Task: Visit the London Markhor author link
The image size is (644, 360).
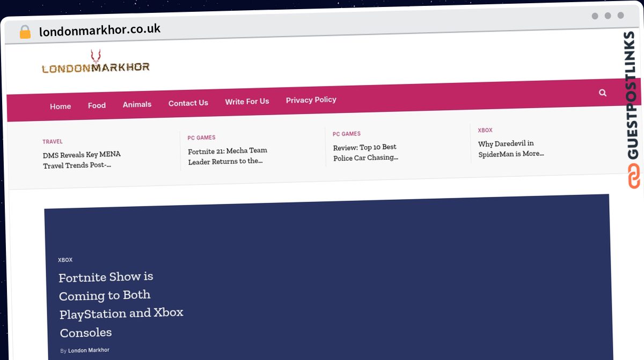Action: (89, 350)
